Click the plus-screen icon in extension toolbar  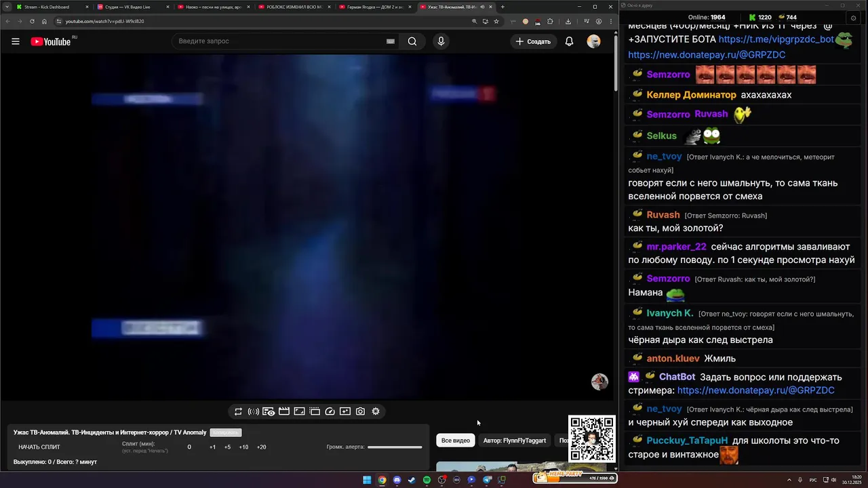(x=345, y=411)
